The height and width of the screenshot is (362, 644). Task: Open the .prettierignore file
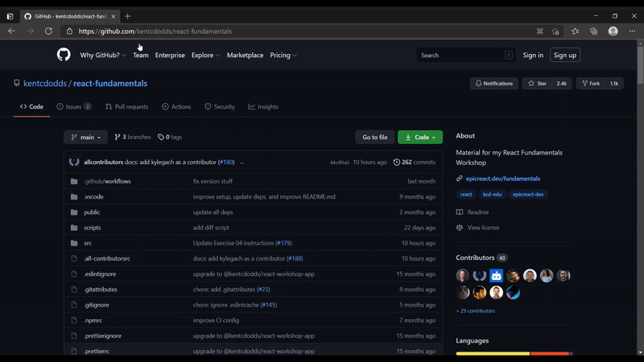[103, 335]
